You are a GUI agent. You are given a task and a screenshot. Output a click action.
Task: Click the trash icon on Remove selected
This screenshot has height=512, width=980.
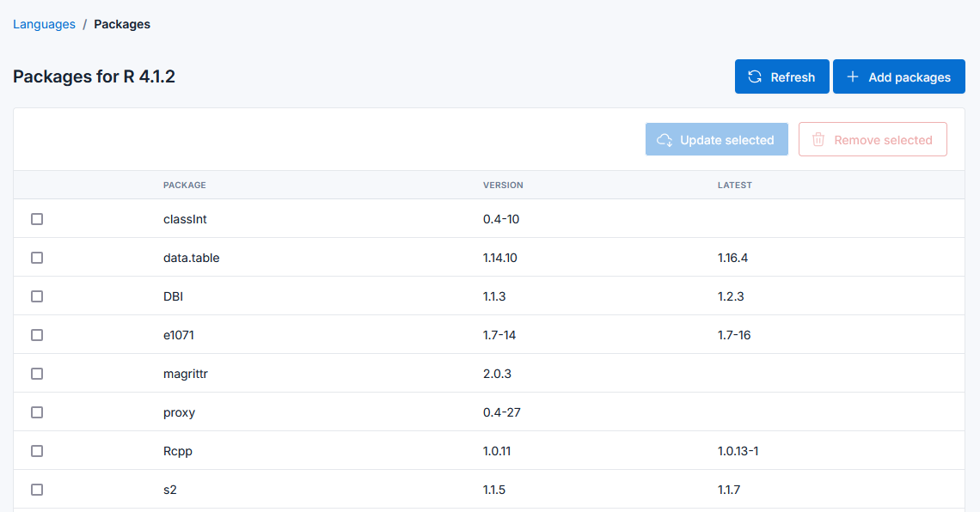[818, 139]
